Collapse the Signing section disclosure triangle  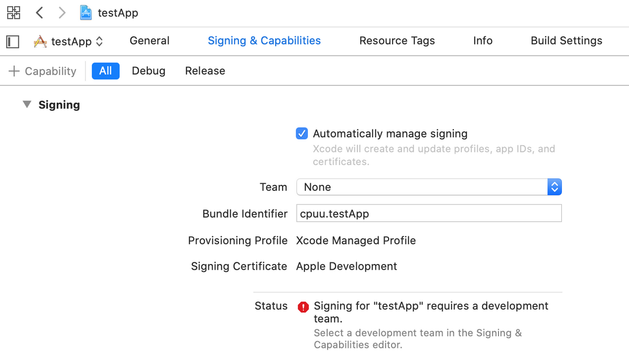(27, 105)
